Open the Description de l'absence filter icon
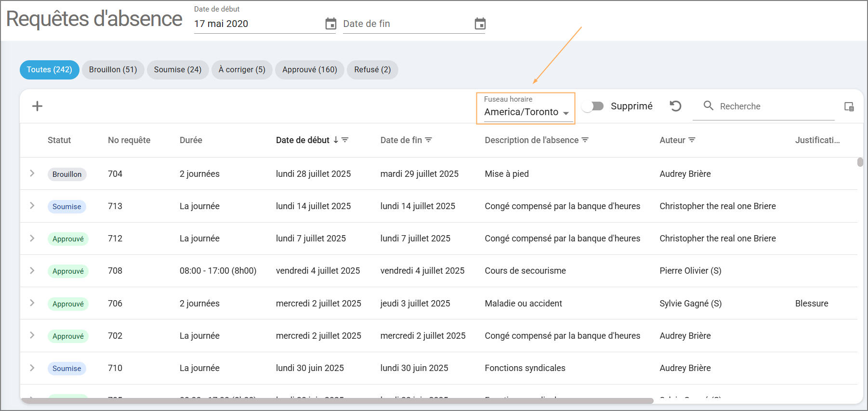 [585, 140]
